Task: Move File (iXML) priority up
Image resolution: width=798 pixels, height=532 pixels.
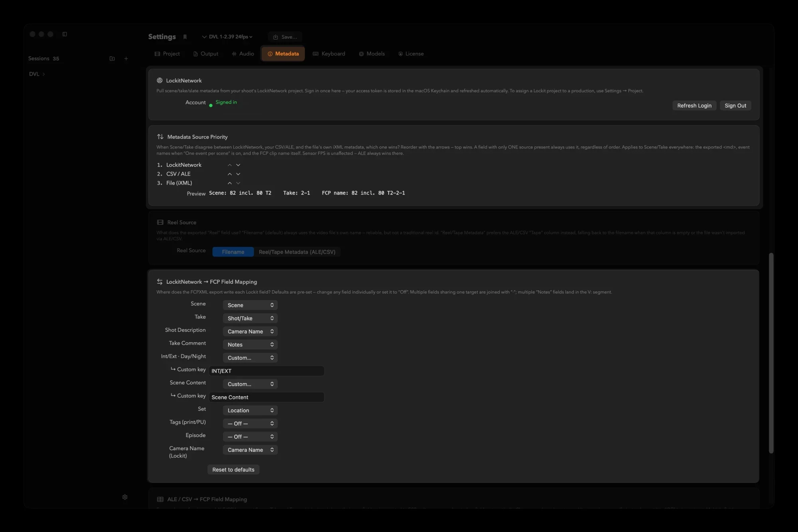Action: coord(229,183)
